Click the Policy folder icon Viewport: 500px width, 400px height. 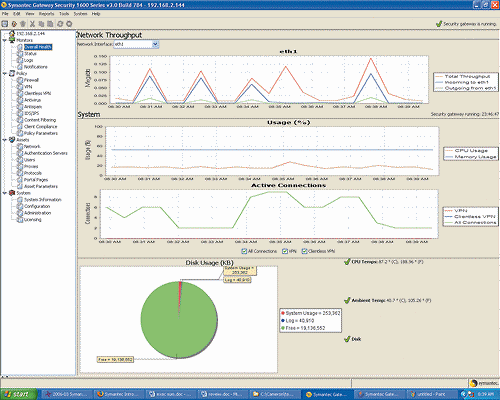[12, 73]
